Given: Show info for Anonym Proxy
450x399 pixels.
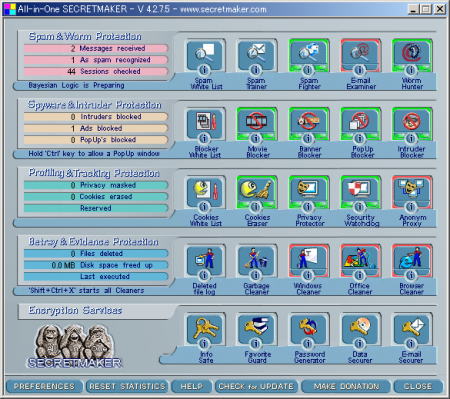Looking at the screenshot, I should coord(411,207).
